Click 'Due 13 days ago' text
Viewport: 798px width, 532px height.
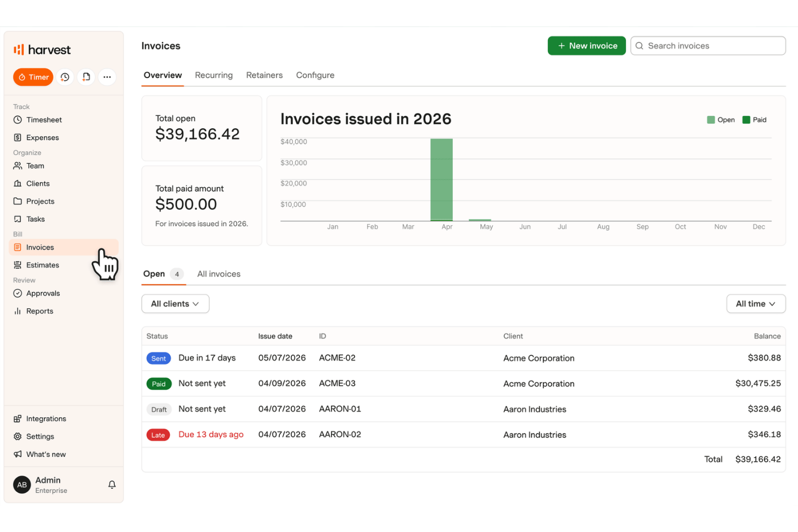(211, 434)
